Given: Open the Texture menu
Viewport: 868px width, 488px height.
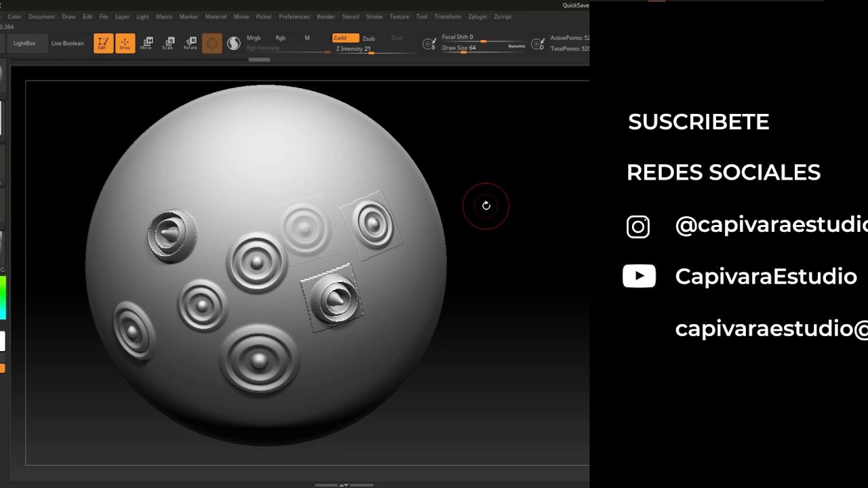Looking at the screenshot, I should (399, 16).
